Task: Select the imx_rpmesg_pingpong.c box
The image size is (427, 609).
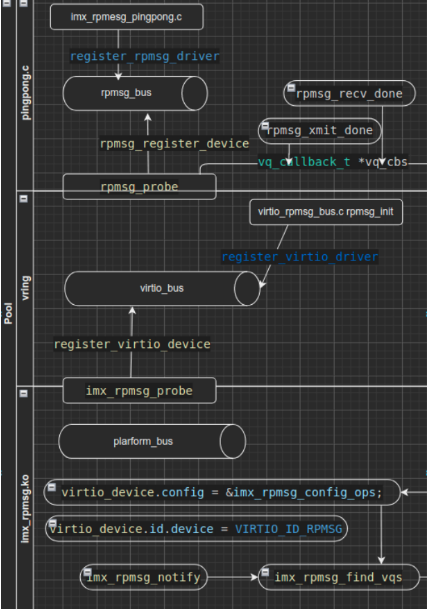Action: coord(127,17)
